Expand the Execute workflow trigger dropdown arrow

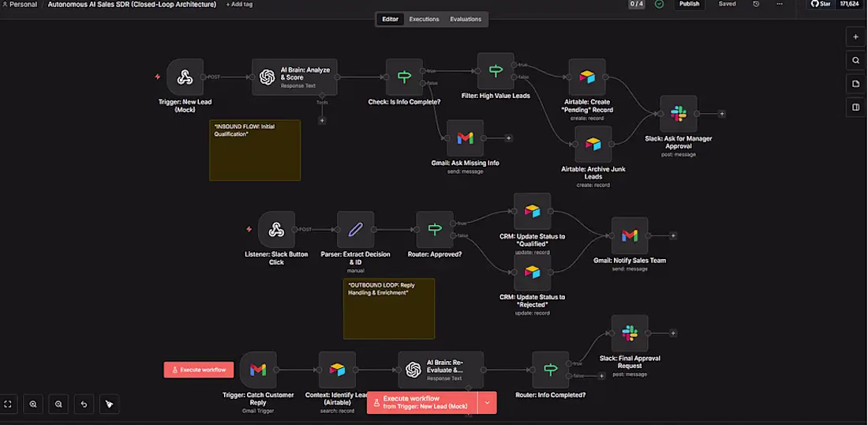[x=487, y=403]
